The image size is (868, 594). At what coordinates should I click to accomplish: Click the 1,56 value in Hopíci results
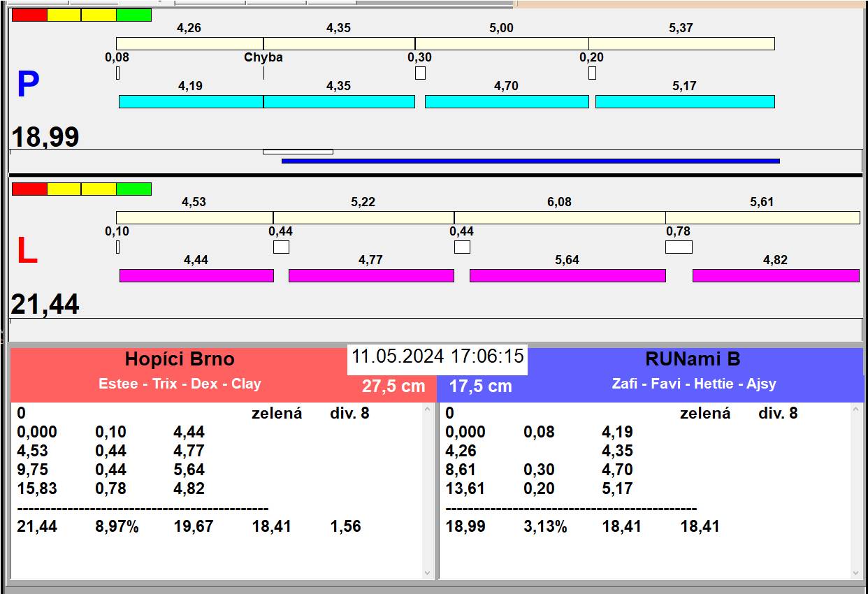346,526
